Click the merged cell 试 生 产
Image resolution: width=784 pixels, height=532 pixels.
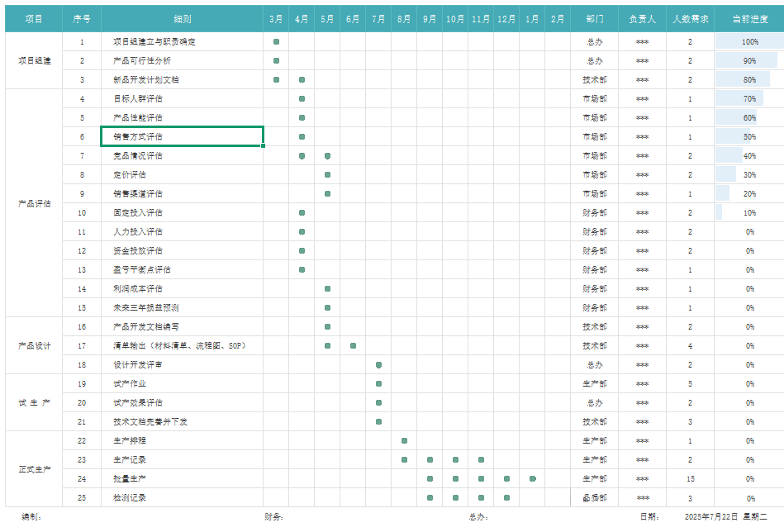(34, 402)
